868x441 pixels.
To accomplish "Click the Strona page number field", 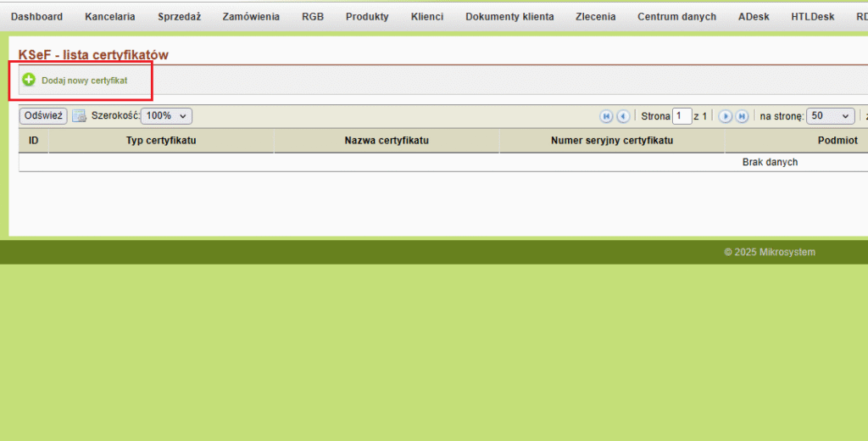I will (x=682, y=116).
